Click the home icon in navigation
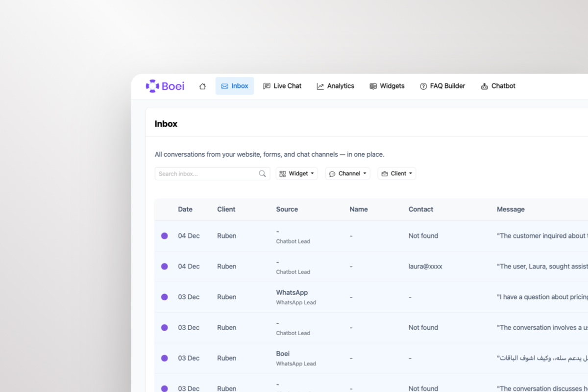Screen dimensions: 588x392 pos(202,86)
